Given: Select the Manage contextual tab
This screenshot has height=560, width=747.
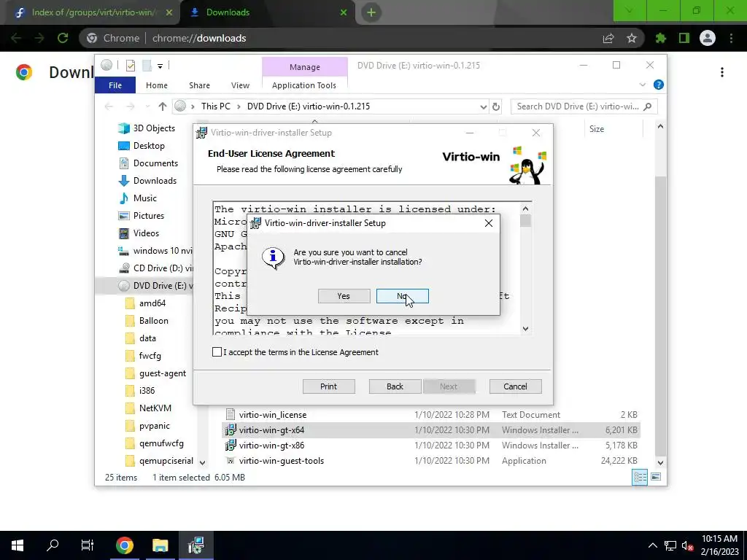Looking at the screenshot, I should [305, 67].
